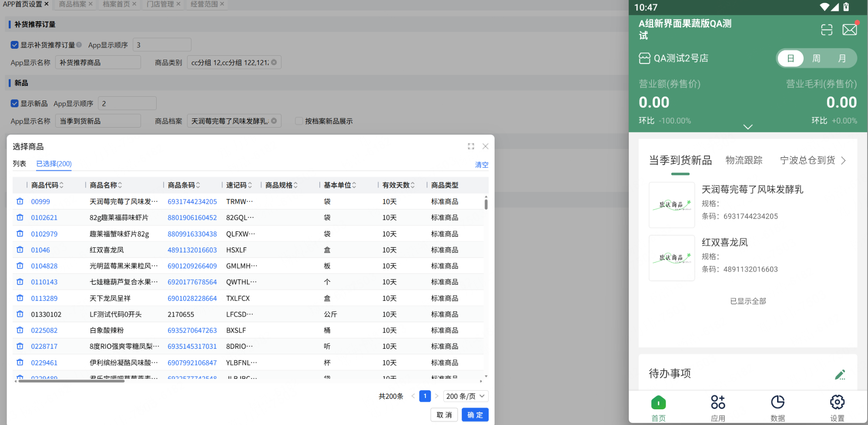Click the 取消 button
This screenshot has width=868, height=425.
click(444, 415)
